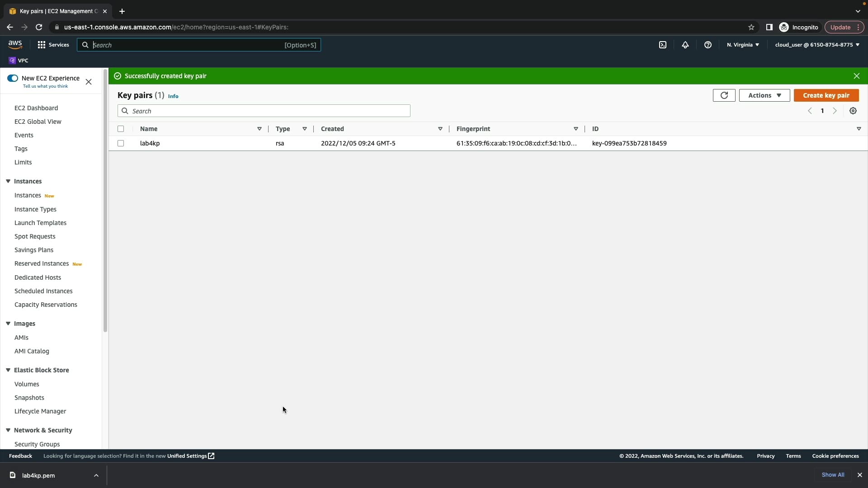The width and height of the screenshot is (868, 488).
Task: Open Security Groups in sidebar
Action: coord(37,444)
